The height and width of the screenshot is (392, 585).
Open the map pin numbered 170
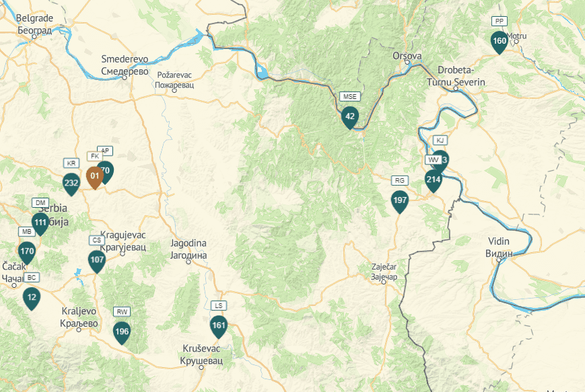(27, 252)
